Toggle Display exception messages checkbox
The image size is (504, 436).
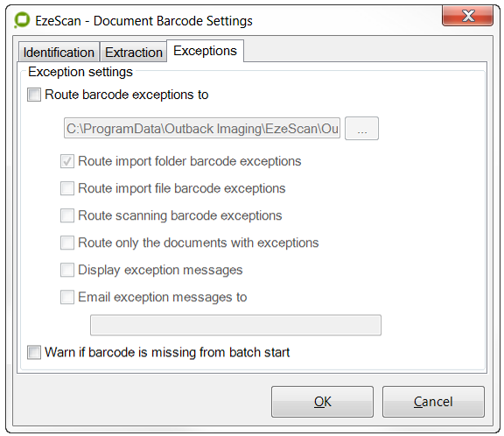pos(67,270)
